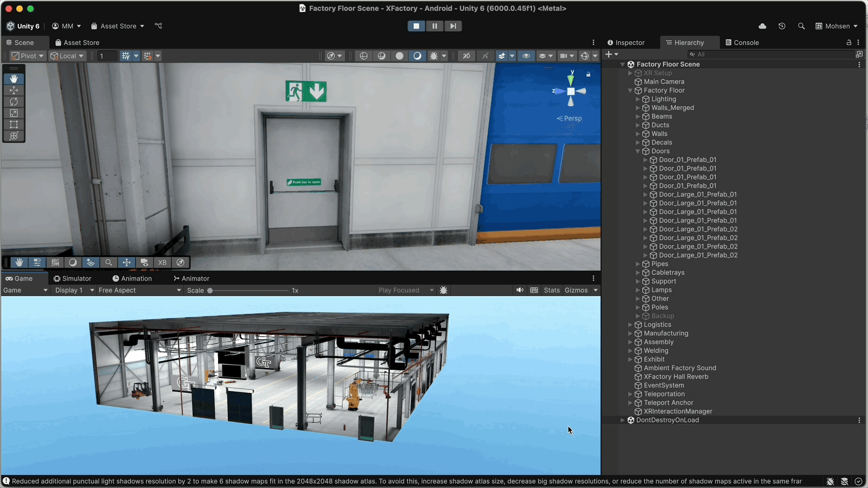Open the Free Aspect dropdown

[139, 291]
